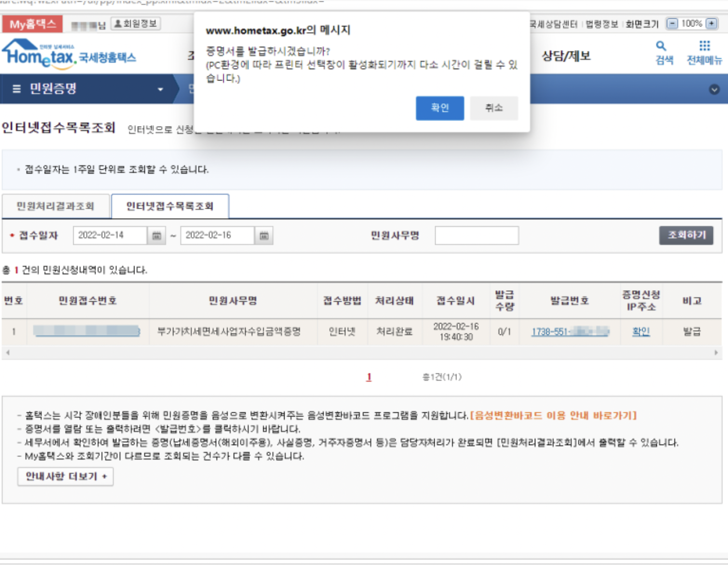The image size is (728, 565).
Task: Click the 조회하기 search button
Action: (686, 235)
